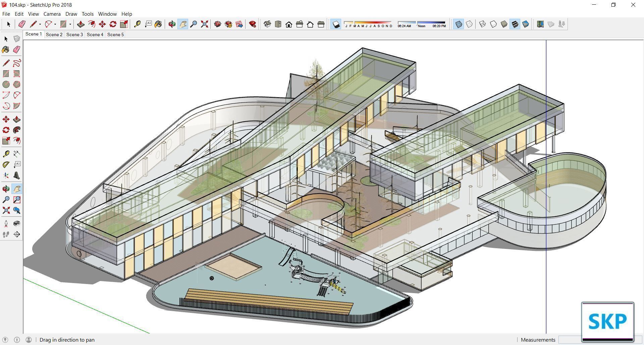Choose the Push/Pull tool in top toolbar
Image resolution: width=644 pixels, height=345 pixels.
[80, 24]
